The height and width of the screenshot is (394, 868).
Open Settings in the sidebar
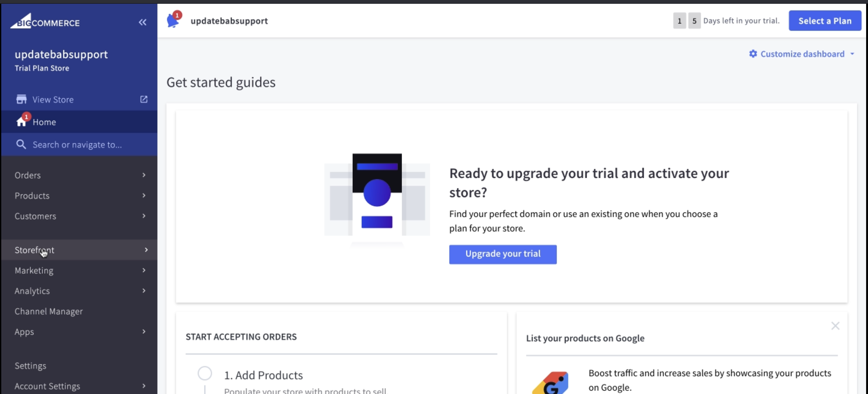(x=30, y=365)
